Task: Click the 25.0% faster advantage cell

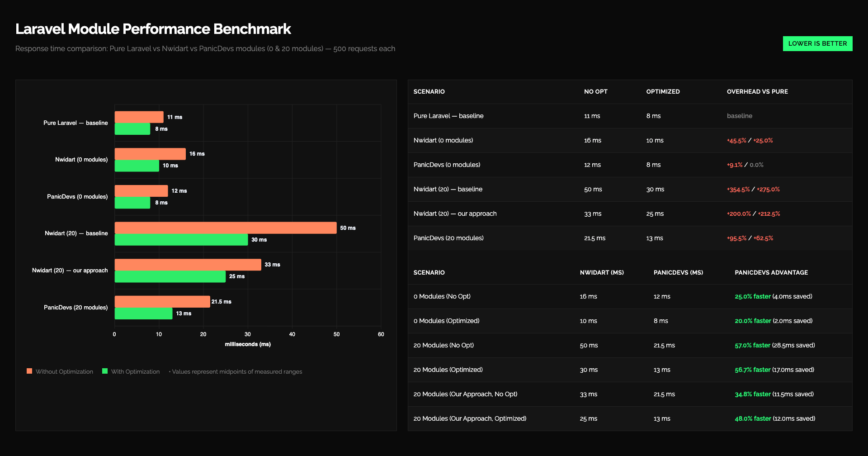Action: (752, 296)
